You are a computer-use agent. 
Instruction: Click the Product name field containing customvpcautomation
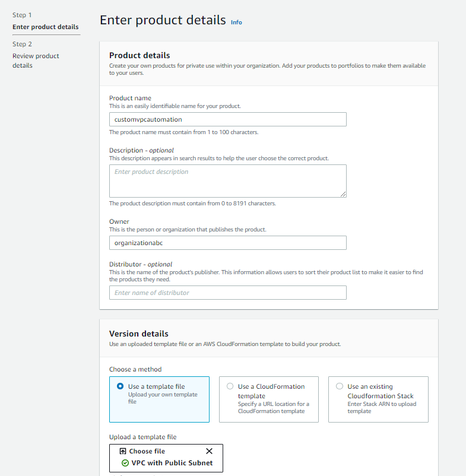(x=227, y=119)
